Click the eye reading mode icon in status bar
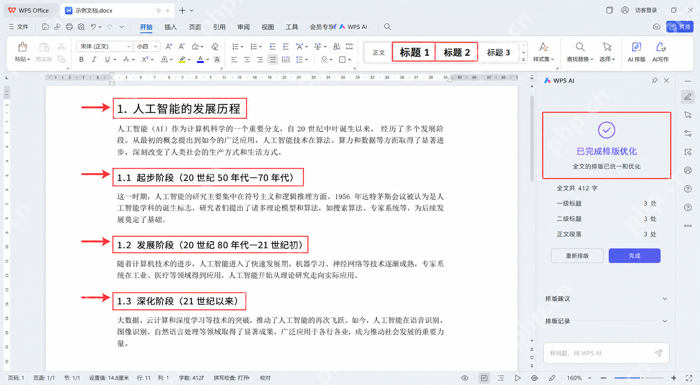Viewport: 700px width, 385px height. (465, 378)
